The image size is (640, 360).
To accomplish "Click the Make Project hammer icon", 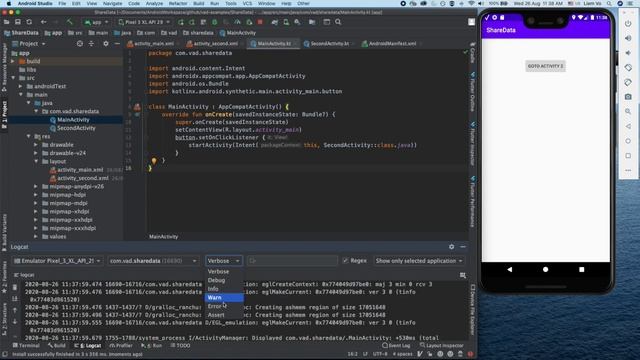I will pyautogui.click(x=70, y=22).
